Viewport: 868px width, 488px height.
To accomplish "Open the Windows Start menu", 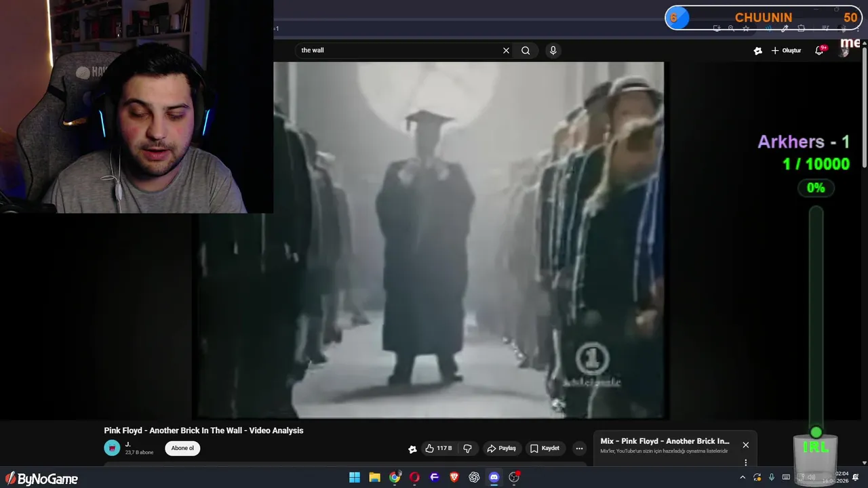I will [355, 477].
